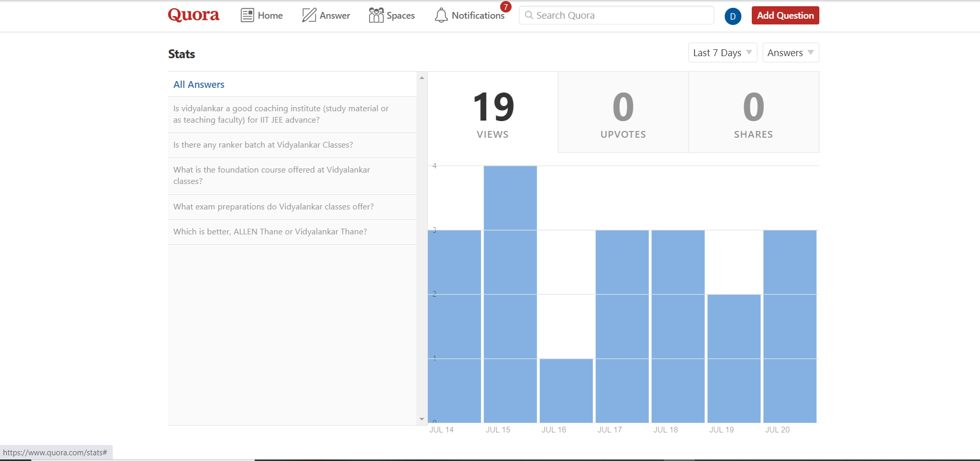Open the IIT JEE advance coaching question
The height and width of the screenshot is (461, 980).
tap(292, 114)
